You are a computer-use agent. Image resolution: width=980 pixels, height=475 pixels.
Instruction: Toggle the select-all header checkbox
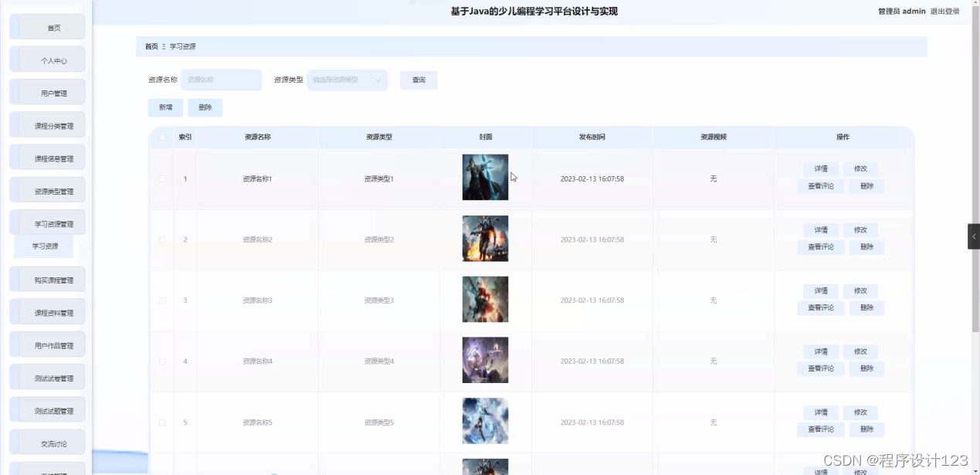point(162,137)
